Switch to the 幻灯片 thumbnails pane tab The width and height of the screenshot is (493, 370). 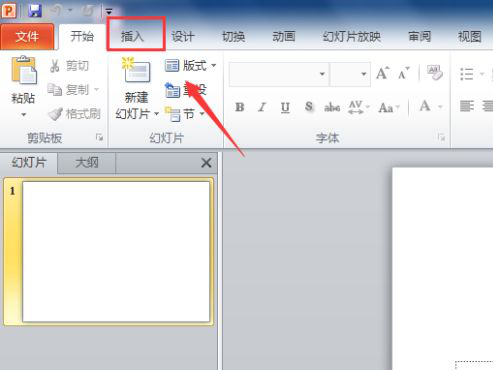[x=29, y=163]
